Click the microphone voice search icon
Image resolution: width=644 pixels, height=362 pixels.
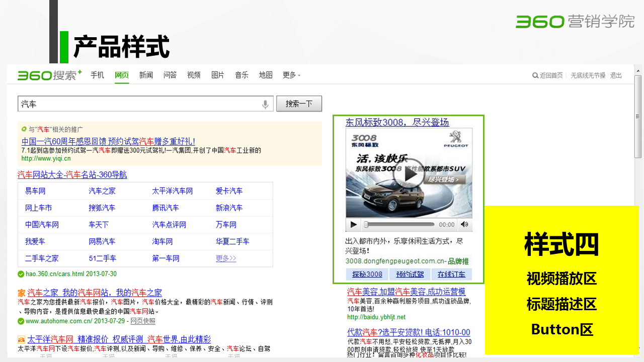pos(265,104)
